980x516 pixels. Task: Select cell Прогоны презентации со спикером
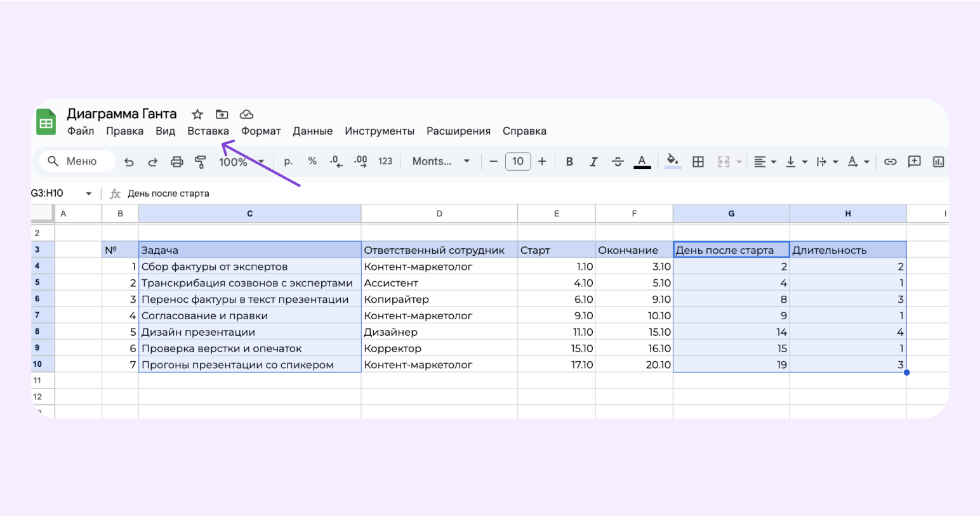click(249, 365)
